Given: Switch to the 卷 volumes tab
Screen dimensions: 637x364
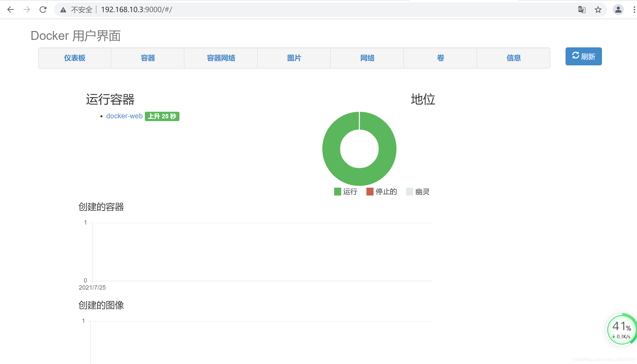Looking at the screenshot, I should point(441,58).
